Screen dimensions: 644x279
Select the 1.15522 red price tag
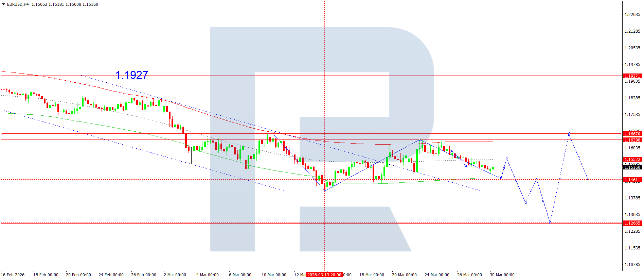point(632,159)
